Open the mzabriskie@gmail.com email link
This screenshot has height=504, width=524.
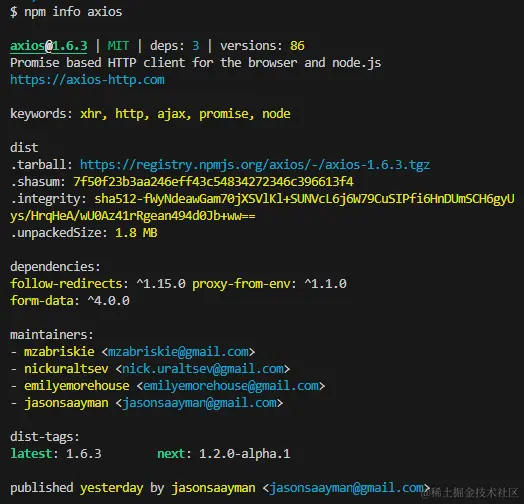(x=178, y=352)
